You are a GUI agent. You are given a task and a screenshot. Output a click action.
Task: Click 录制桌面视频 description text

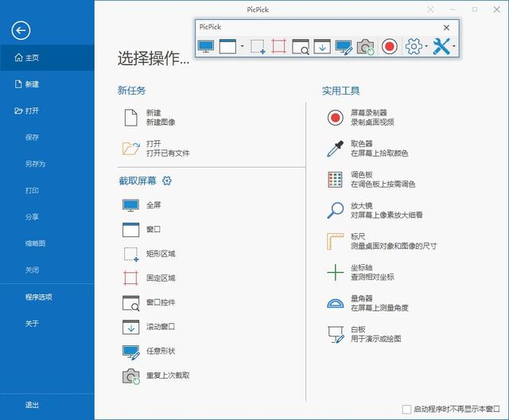click(x=372, y=122)
